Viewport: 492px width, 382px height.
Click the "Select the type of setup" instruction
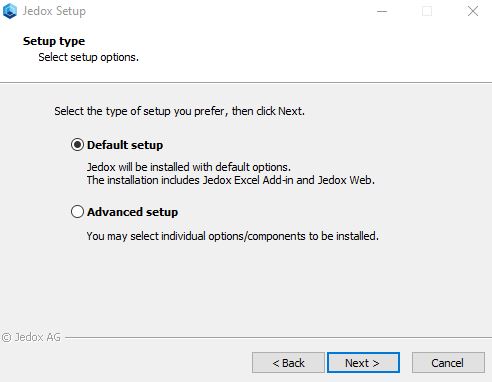[x=179, y=111]
